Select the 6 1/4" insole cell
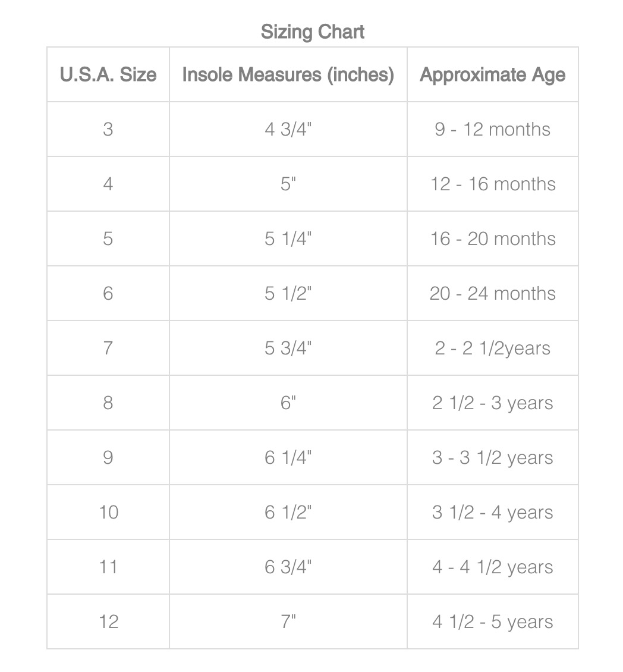623x672 pixels. (288, 457)
